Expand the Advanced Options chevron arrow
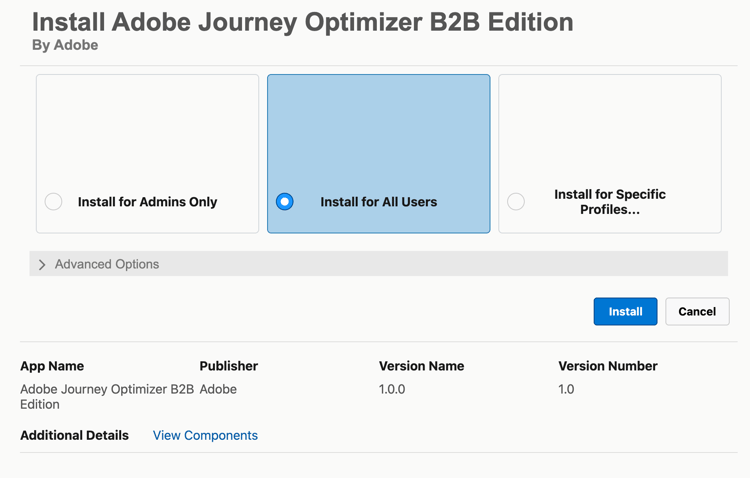Image resolution: width=750 pixels, height=478 pixels. 42,265
